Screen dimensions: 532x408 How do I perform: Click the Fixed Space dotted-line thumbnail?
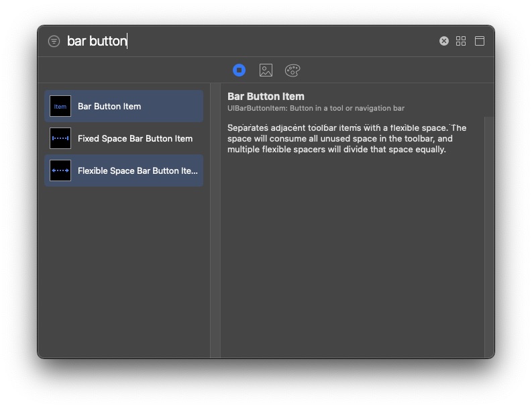(x=60, y=138)
